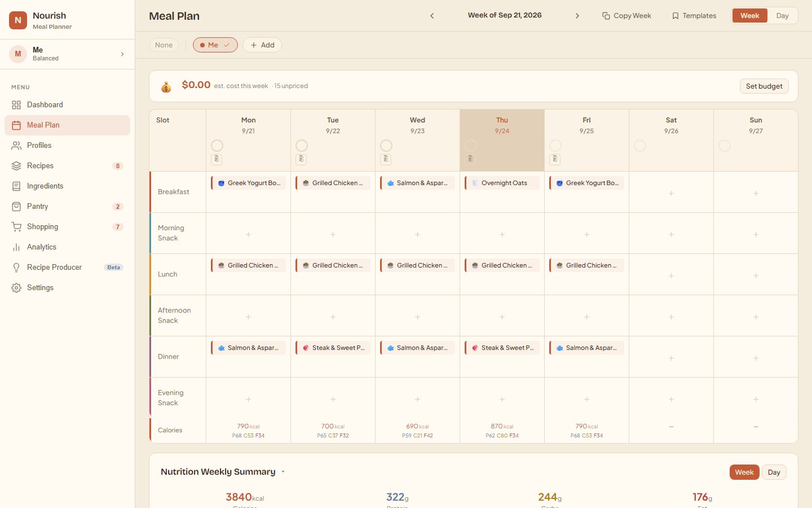Image resolution: width=812 pixels, height=508 pixels.
Task: Toggle the Me profile filter chip
Action: (x=215, y=45)
